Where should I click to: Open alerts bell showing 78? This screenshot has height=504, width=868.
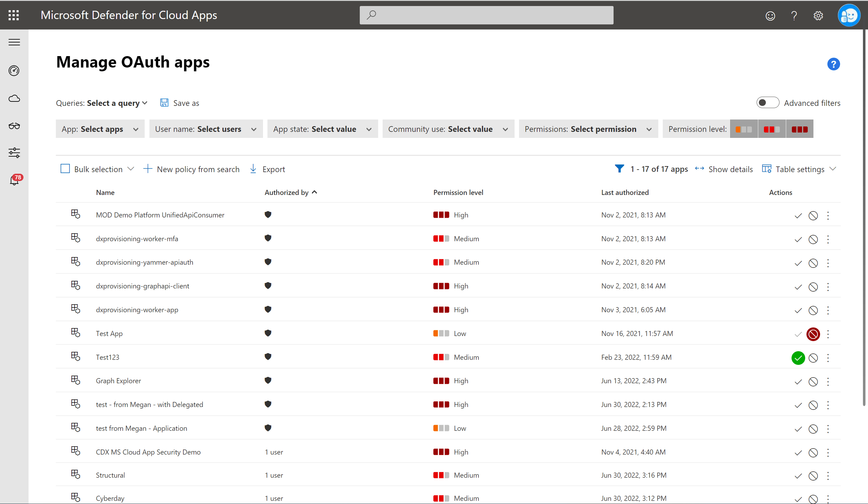pos(14,180)
